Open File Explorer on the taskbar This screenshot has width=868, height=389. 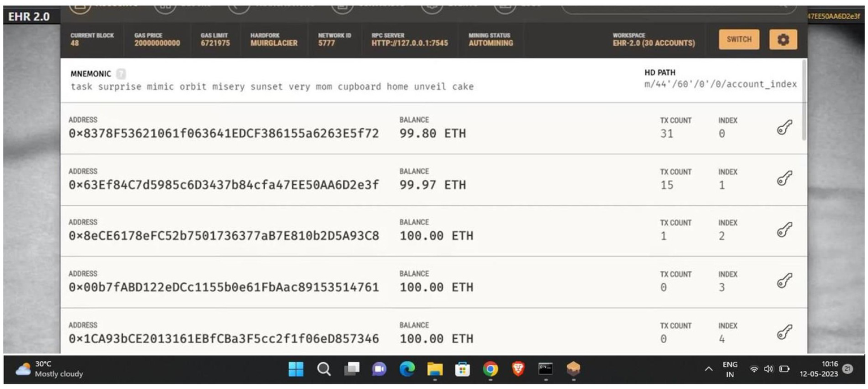click(435, 369)
